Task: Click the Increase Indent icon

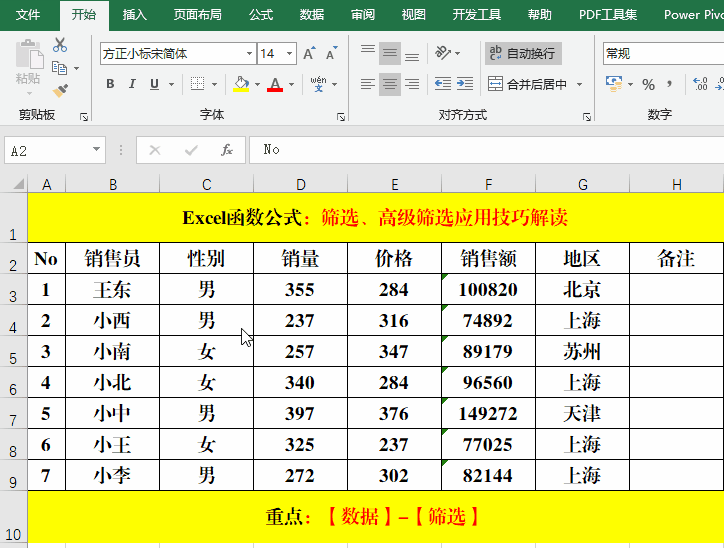Action: click(466, 84)
